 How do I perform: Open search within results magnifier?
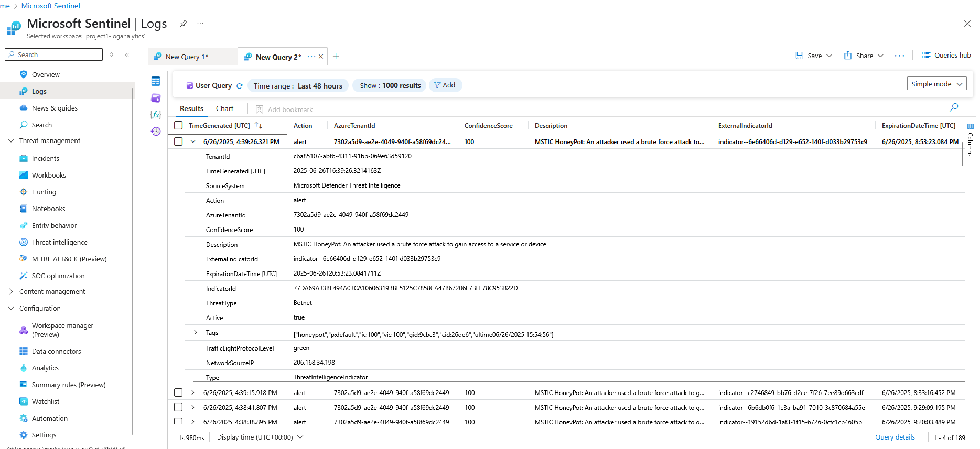[954, 107]
